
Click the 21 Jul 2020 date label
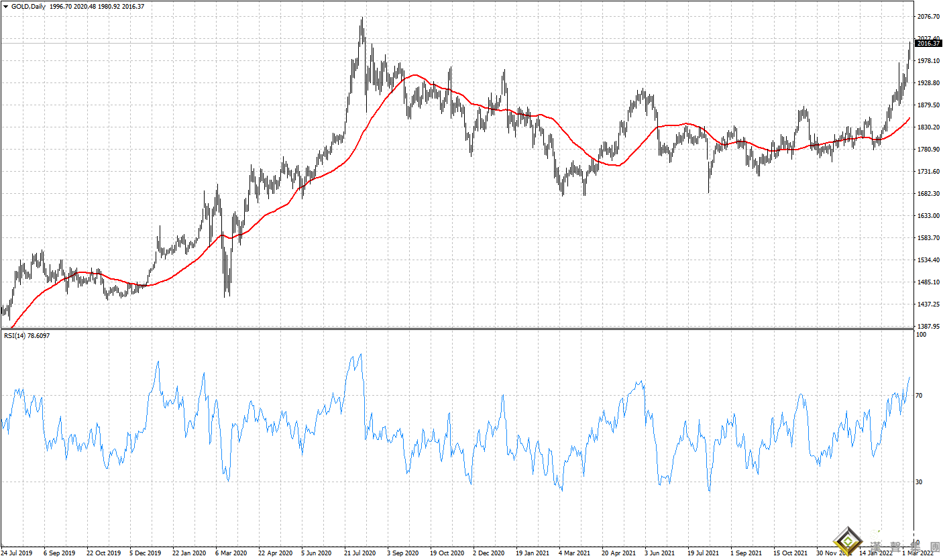click(x=359, y=553)
